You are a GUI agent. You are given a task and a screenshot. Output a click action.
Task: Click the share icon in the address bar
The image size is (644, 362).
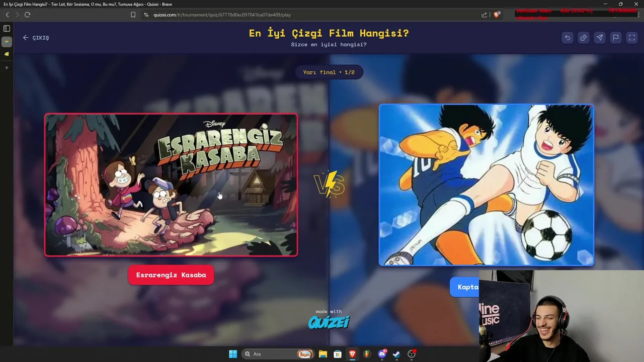click(484, 15)
